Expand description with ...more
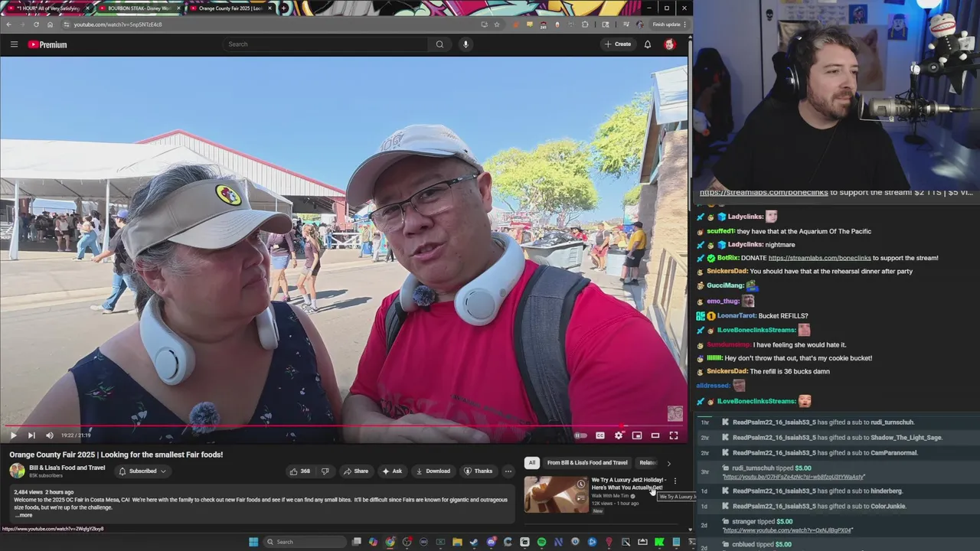Image resolution: width=980 pixels, height=551 pixels. pyautogui.click(x=24, y=515)
